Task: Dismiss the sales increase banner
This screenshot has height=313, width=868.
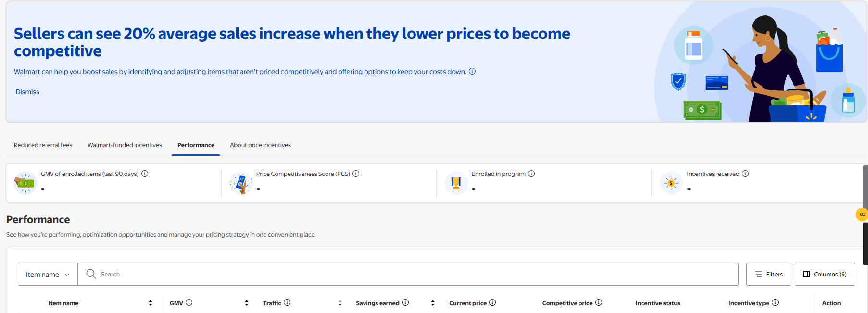Action: (x=27, y=92)
